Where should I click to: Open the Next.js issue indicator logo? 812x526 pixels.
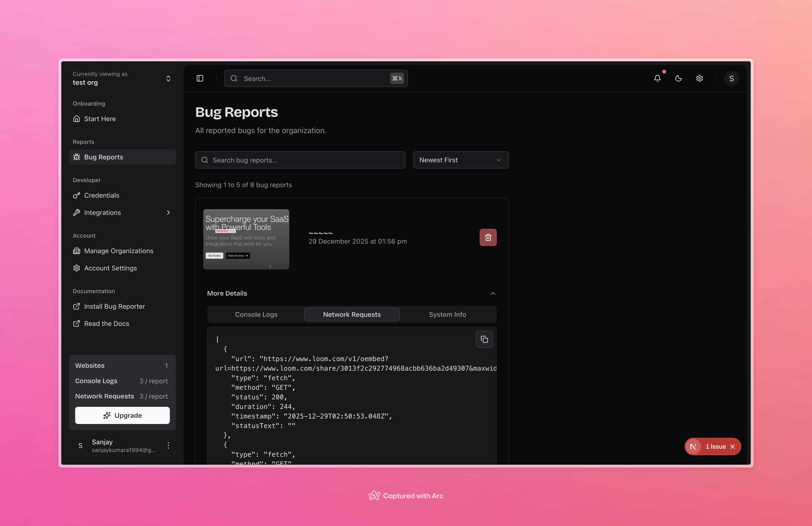tap(693, 447)
